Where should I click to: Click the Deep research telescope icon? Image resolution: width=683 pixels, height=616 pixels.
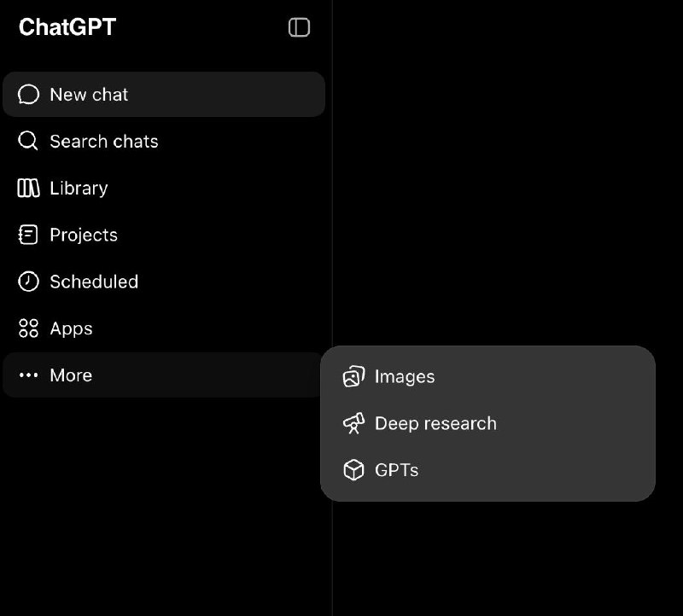coord(353,423)
